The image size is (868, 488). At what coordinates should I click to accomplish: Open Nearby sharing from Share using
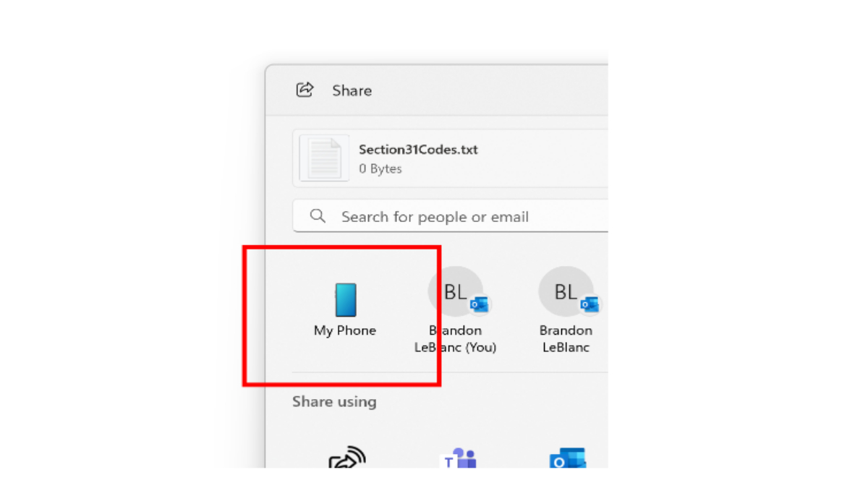click(346, 460)
